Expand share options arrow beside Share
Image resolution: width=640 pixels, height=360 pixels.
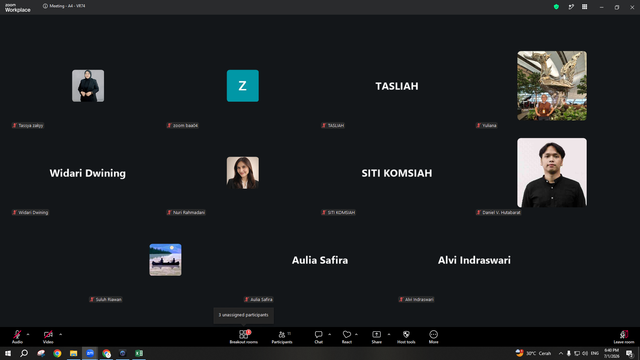click(389, 334)
